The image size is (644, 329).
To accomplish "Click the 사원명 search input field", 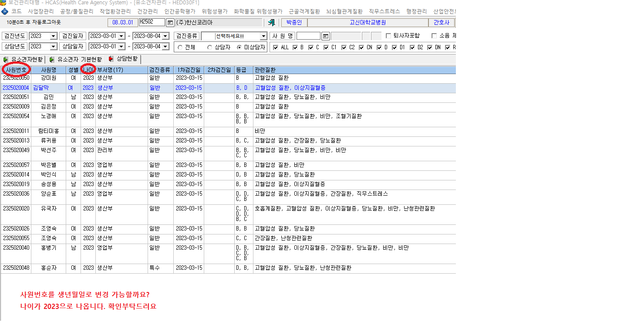I will pos(308,36).
